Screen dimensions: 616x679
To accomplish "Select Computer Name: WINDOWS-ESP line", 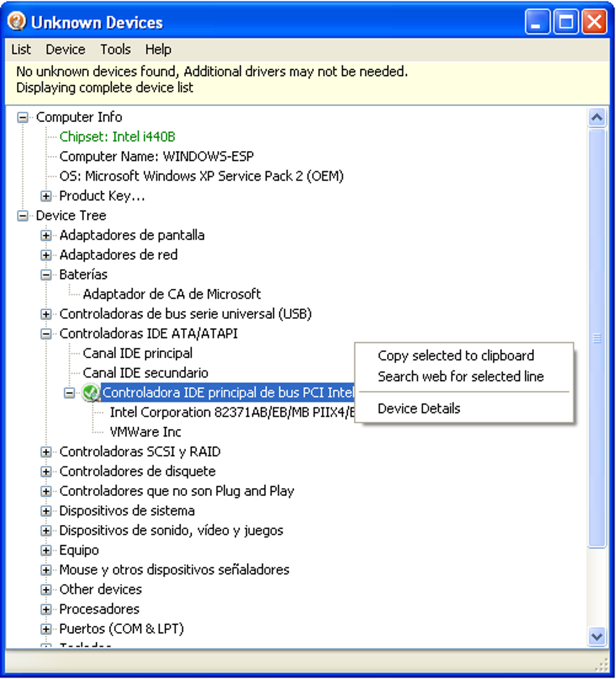I will 156,156.
